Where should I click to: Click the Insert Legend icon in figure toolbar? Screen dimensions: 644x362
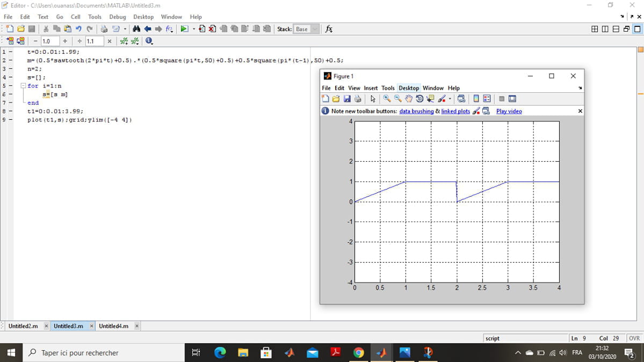487,99
